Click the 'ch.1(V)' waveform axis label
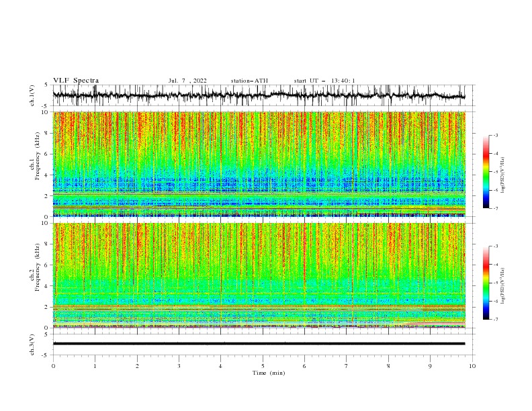This screenshot has height=411, width=532. [x=32, y=95]
